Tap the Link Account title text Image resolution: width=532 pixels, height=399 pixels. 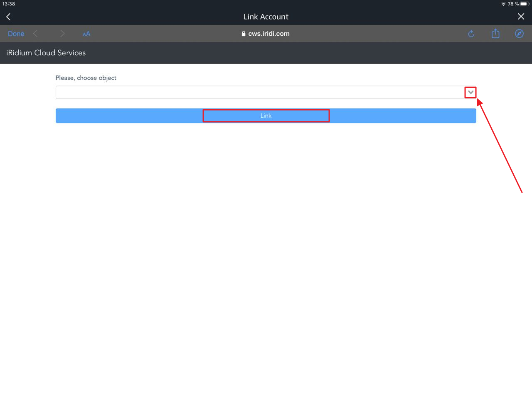tap(266, 17)
